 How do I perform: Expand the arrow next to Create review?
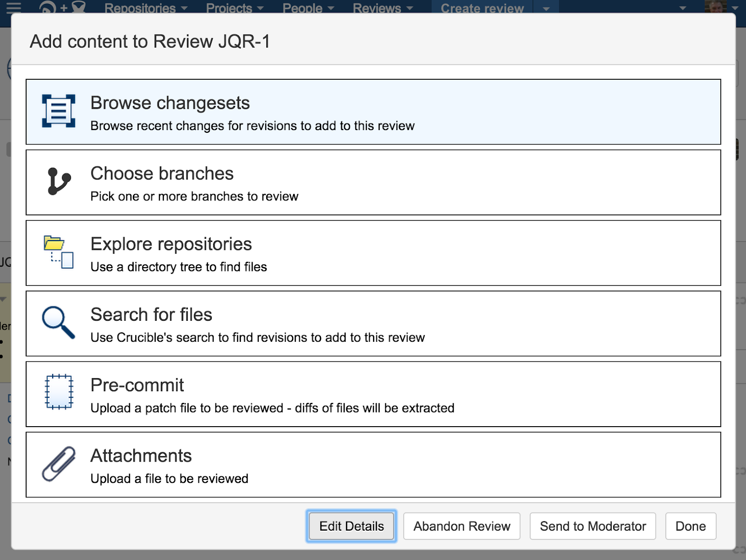546,7
